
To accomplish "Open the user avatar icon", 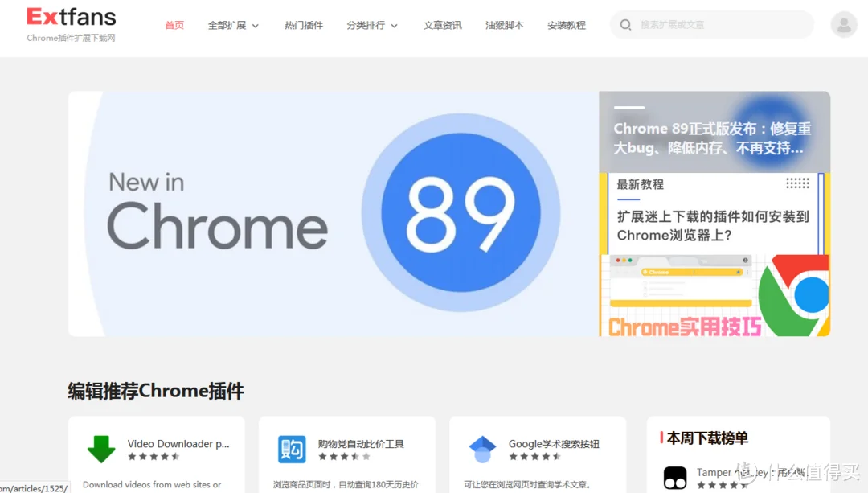I will (x=844, y=25).
